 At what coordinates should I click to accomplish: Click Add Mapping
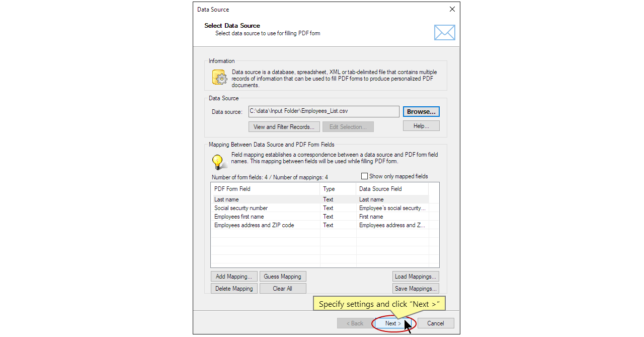[233, 276]
